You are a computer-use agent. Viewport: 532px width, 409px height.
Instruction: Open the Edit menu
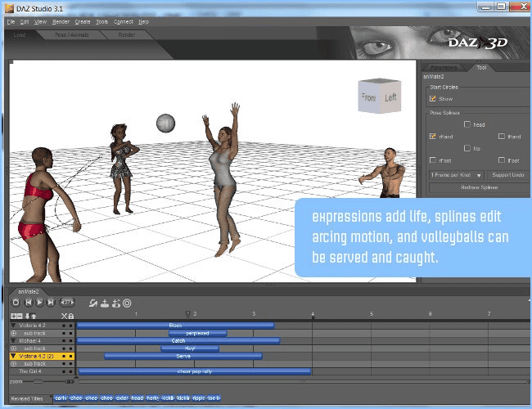(x=25, y=22)
